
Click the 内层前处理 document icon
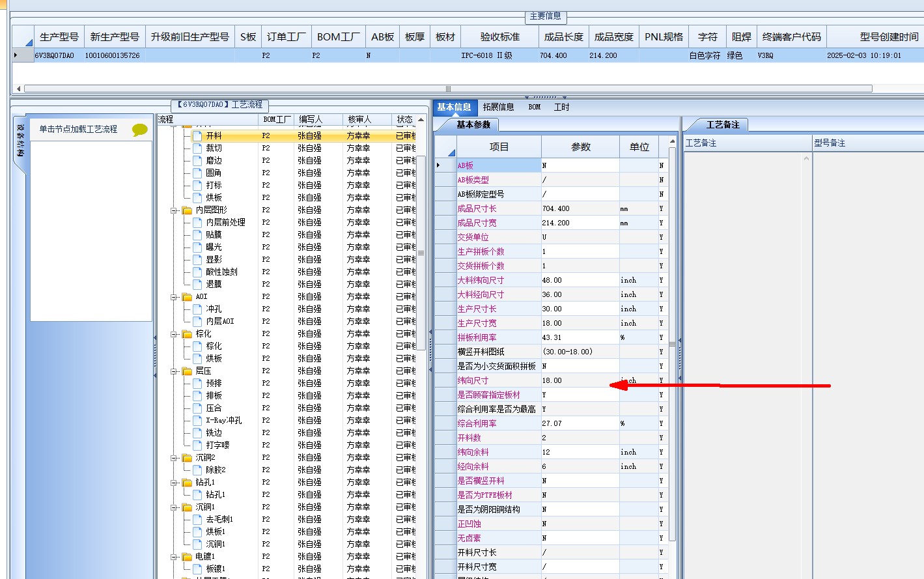(x=198, y=222)
